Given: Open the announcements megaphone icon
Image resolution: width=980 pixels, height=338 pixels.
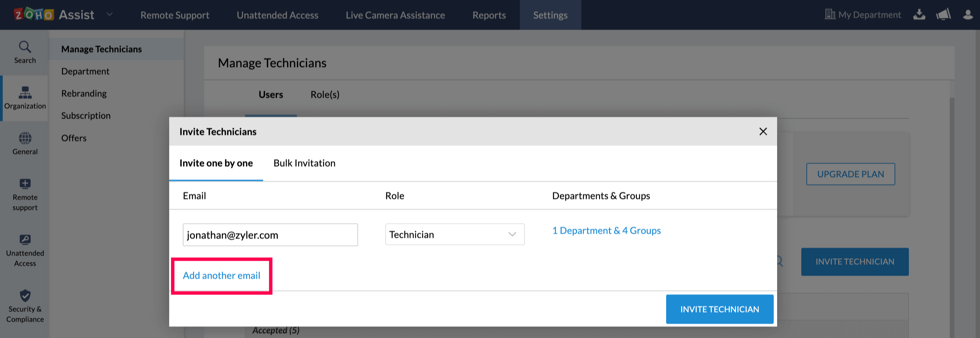Looking at the screenshot, I should [943, 15].
